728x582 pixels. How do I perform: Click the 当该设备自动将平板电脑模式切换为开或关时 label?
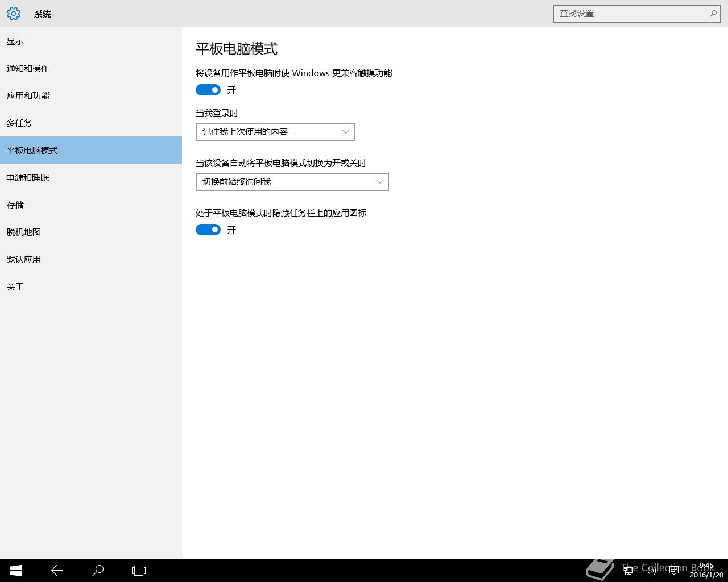coord(281,163)
